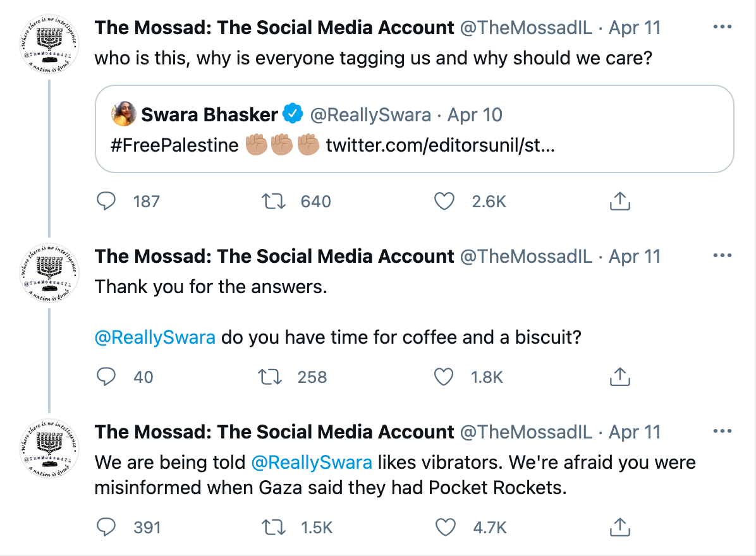Retweet the tweet with 258 retweets
The image size is (756, 556).
tap(270, 377)
